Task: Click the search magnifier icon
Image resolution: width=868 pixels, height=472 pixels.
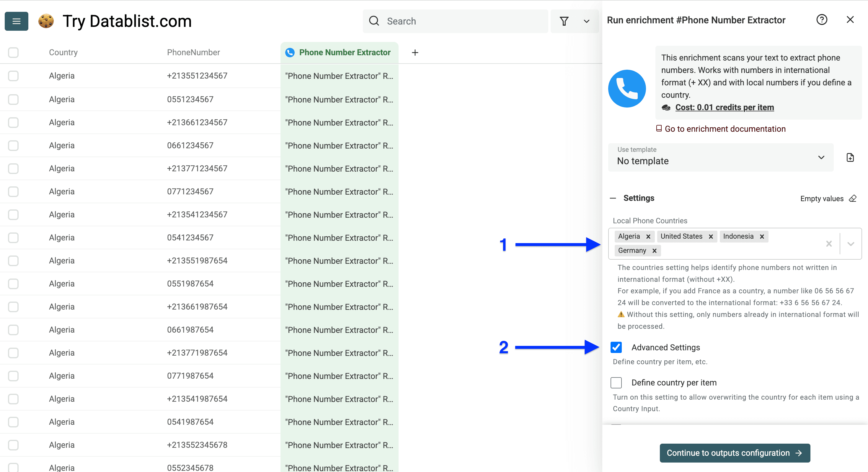Action: [374, 21]
